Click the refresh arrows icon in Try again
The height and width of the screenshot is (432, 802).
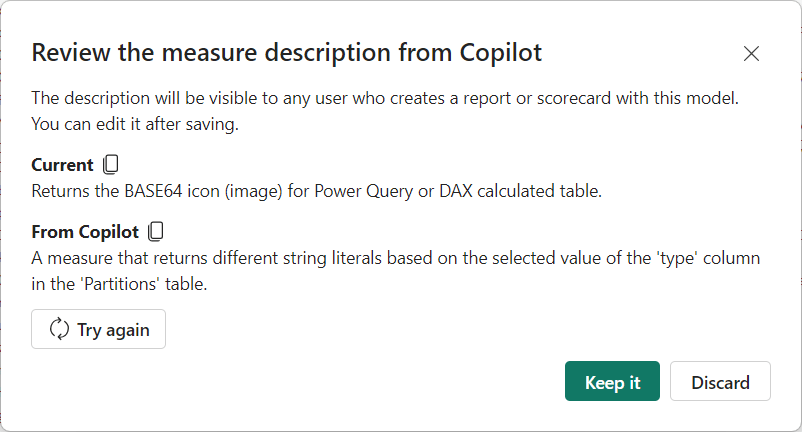[59, 329]
